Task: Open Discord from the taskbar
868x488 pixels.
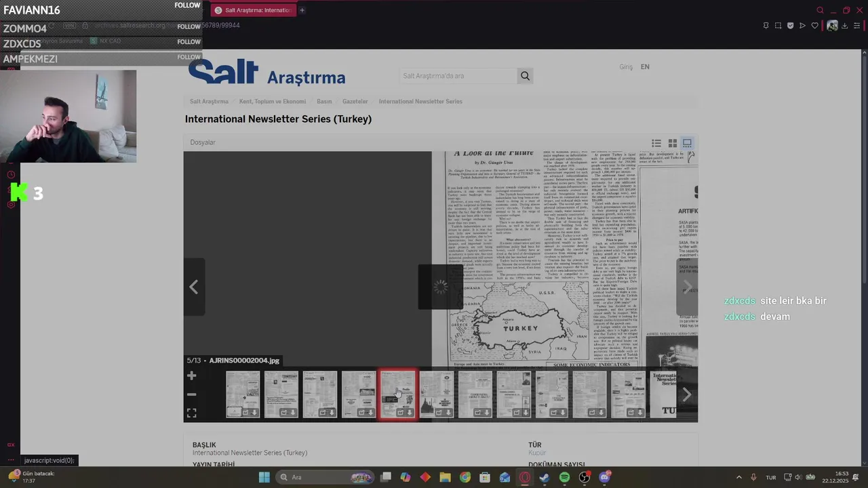Action: click(605, 477)
